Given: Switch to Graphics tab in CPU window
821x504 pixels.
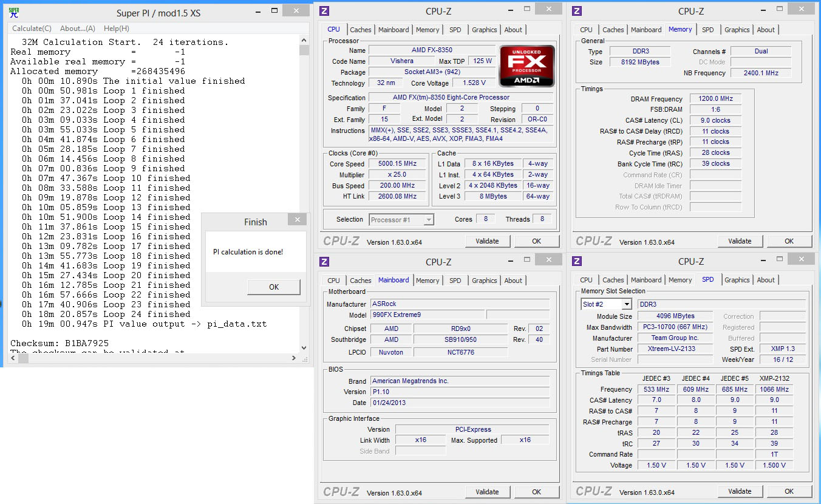Looking at the screenshot, I should coord(484,30).
